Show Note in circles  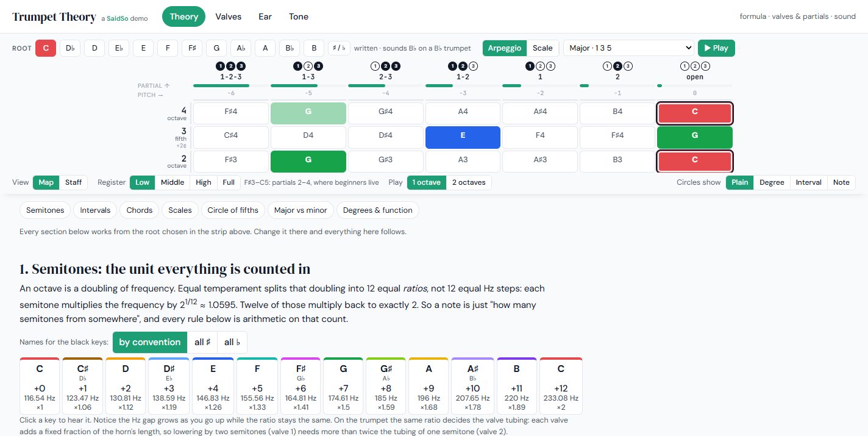(841, 182)
